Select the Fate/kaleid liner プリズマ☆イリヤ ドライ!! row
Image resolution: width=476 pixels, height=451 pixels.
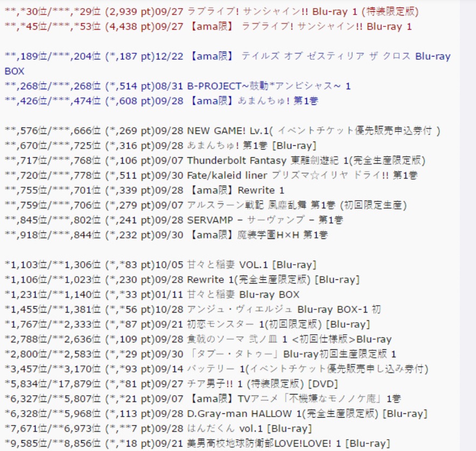[211, 175]
